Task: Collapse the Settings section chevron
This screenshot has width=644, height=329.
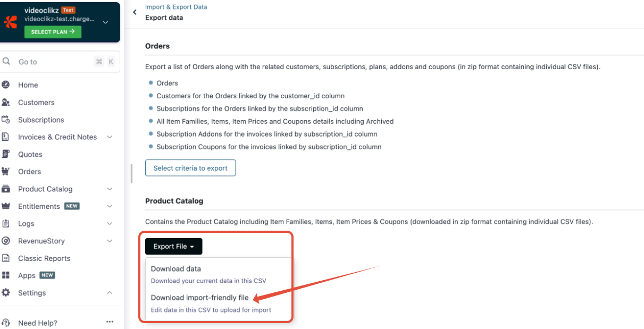Action: point(110,293)
